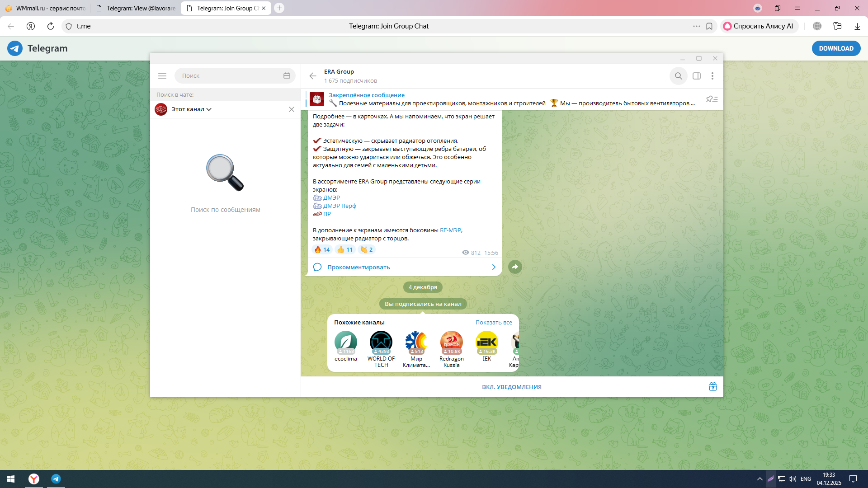Open the three-dot chat options menu
Viewport: 868px width, 488px height.
[712, 76]
